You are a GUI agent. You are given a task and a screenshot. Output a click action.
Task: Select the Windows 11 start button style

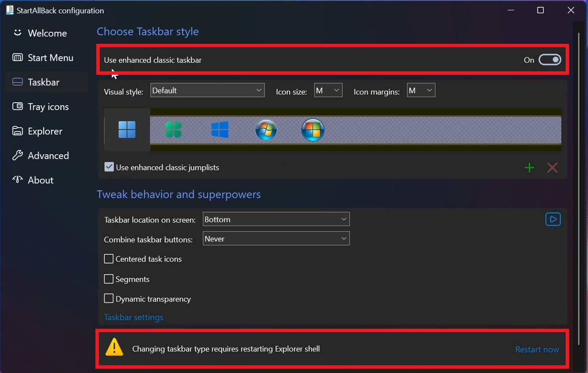click(127, 130)
